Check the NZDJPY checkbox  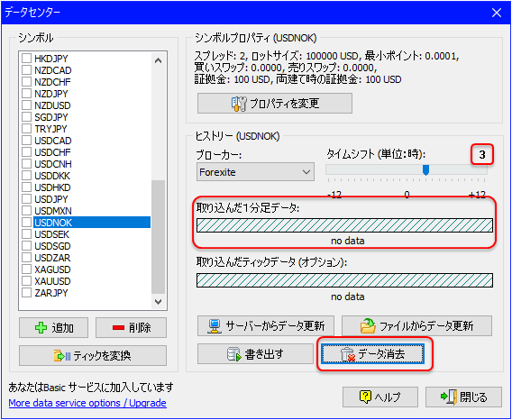26,94
